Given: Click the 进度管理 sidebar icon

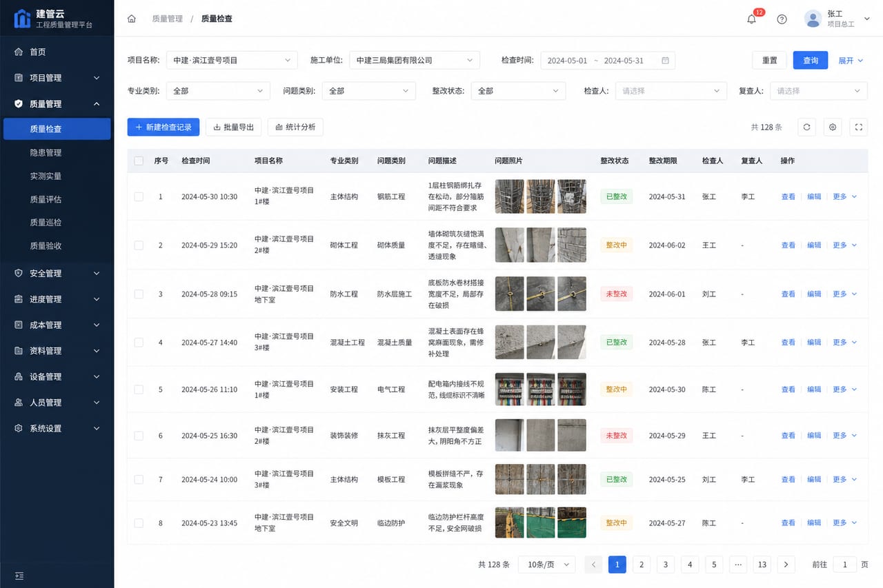Looking at the screenshot, I should click(19, 299).
